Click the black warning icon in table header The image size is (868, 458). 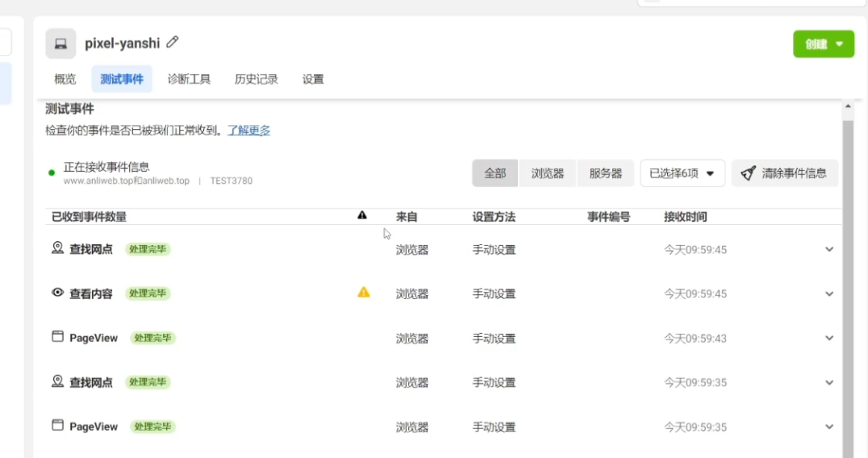[362, 215]
